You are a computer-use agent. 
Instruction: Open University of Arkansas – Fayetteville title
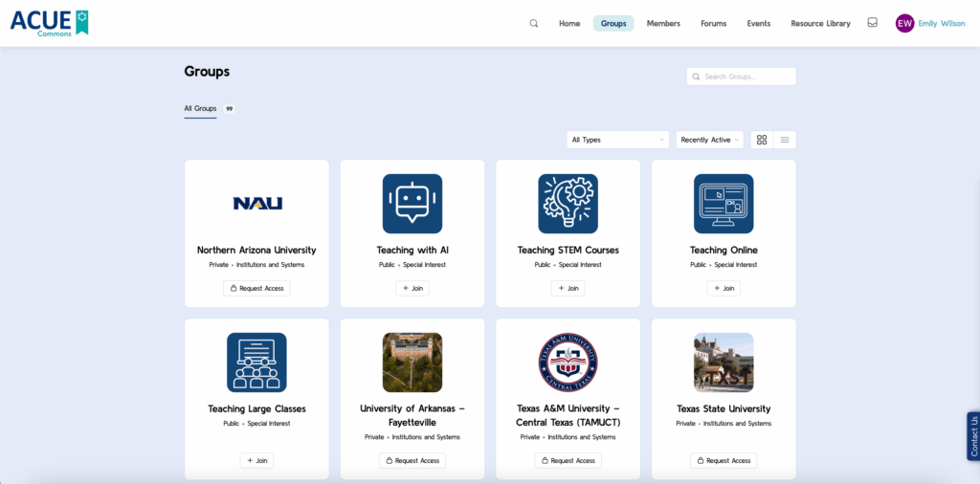pyautogui.click(x=412, y=415)
